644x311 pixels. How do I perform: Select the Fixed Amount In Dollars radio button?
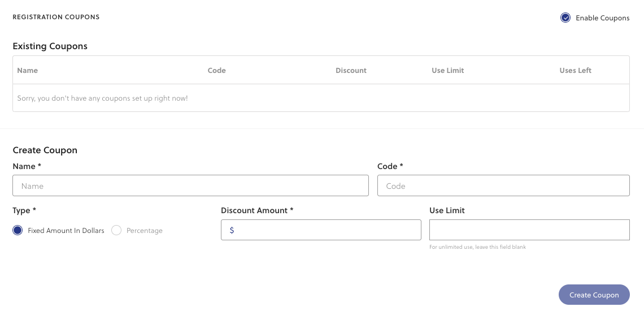coord(18,230)
